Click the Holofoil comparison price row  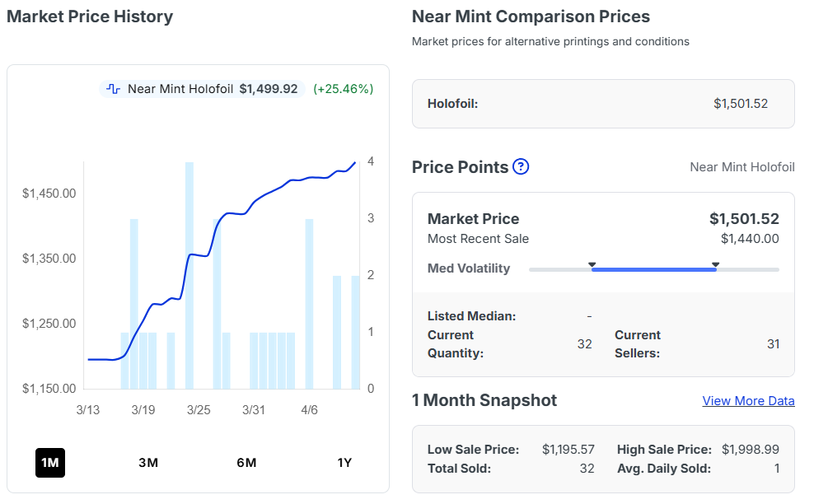pyautogui.click(x=602, y=104)
